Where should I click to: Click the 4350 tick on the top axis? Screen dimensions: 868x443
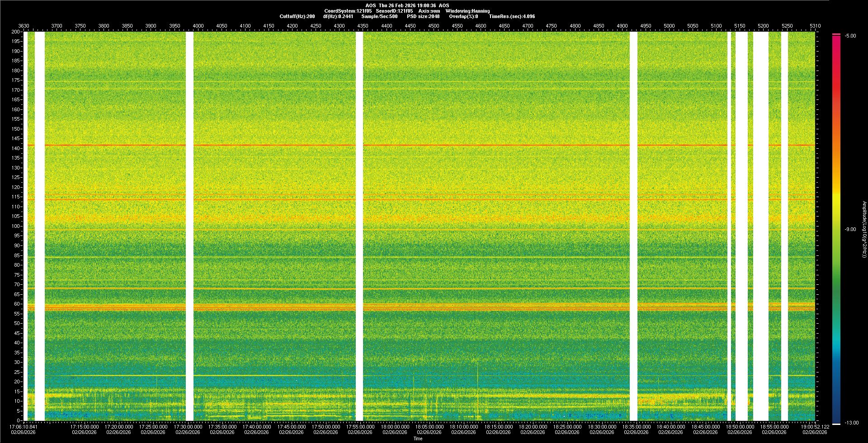[x=363, y=26]
